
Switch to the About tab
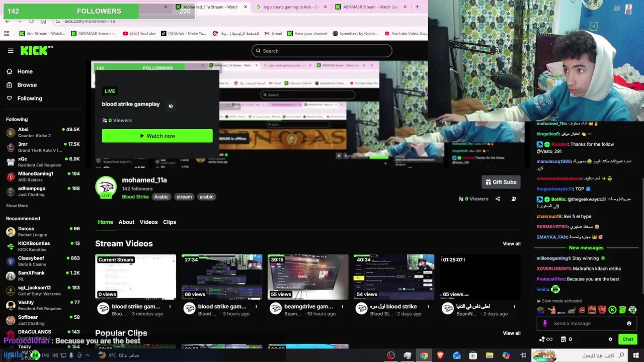pos(126,222)
